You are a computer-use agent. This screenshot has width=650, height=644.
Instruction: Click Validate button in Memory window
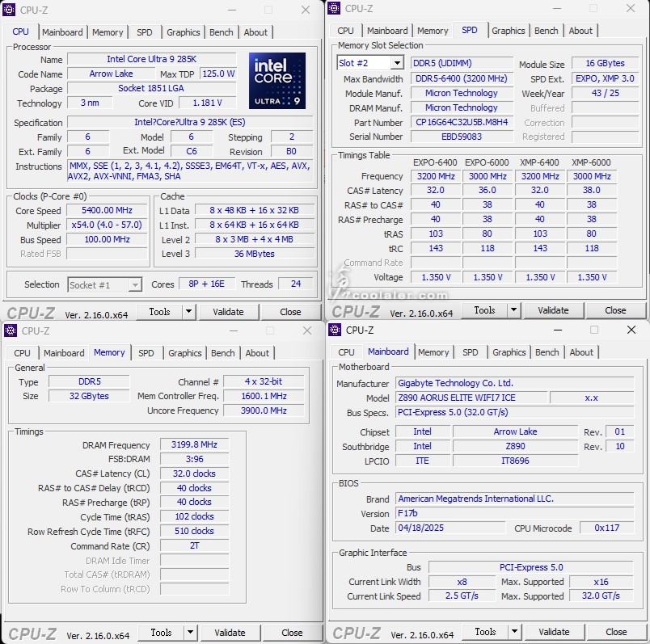[230, 633]
